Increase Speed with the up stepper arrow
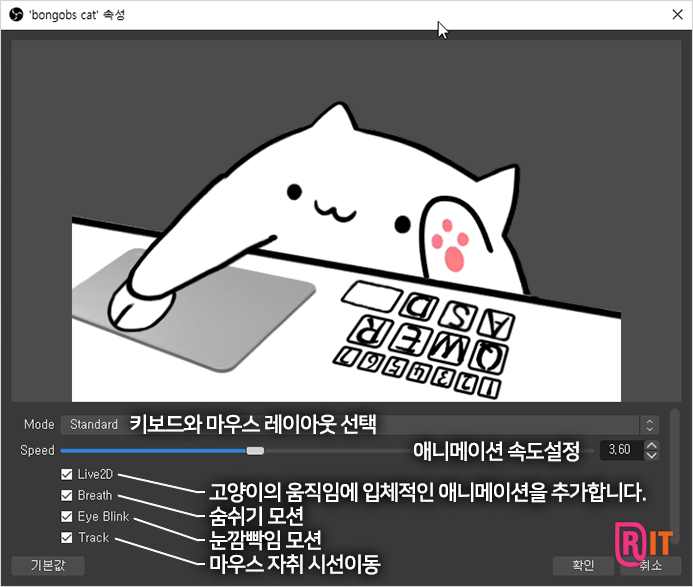This screenshot has width=693, height=587. click(651, 445)
